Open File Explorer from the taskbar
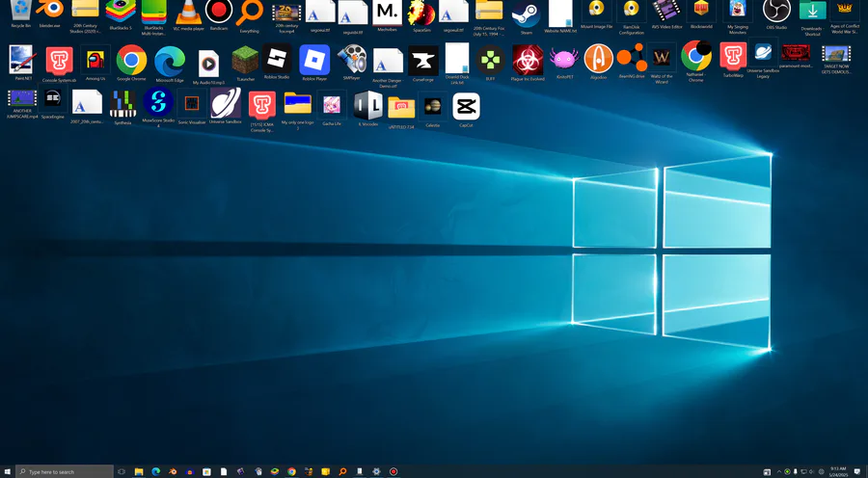Image resolution: width=868 pixels, height=478 pixels. coord(139,472)
